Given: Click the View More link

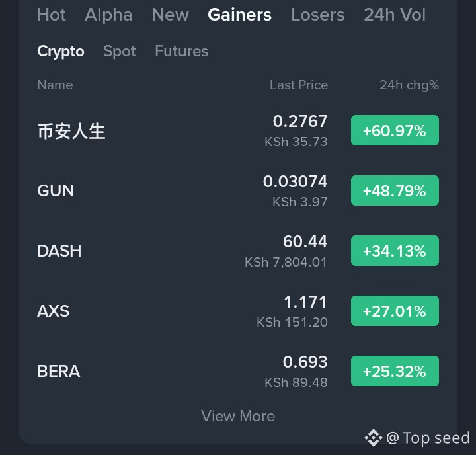Looking at the screenshot, I should (238, 416).
